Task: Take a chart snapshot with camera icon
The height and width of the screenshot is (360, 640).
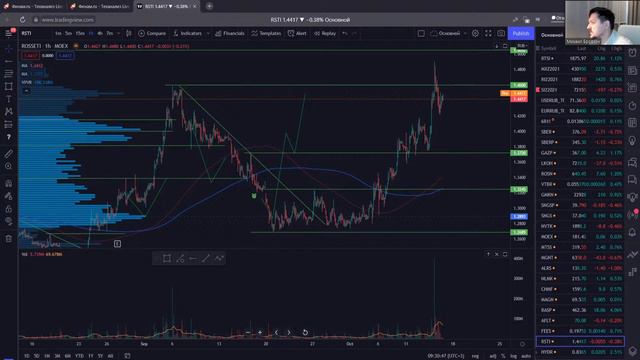Action: tap(501, 33)
